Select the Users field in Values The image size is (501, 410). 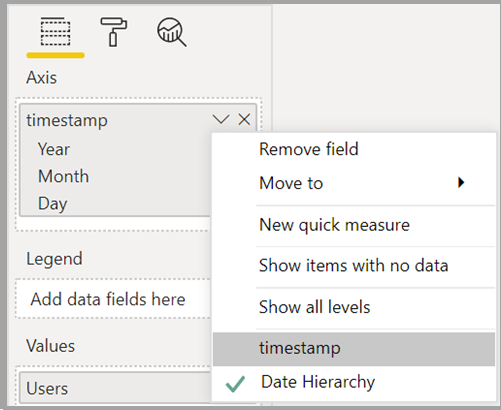[115, 388]
